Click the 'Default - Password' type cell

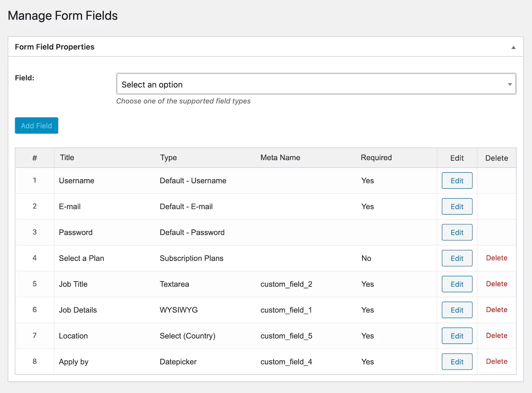click(x=192, y=232)
